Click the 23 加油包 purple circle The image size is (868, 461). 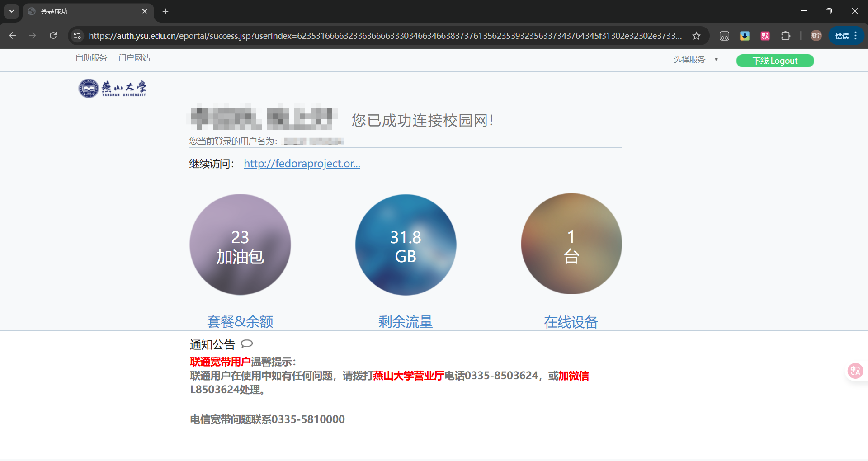coord(240,245)
